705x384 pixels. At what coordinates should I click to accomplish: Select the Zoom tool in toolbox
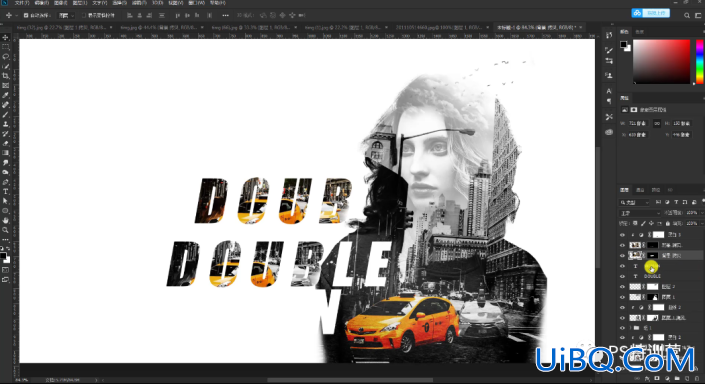(5, 230)
